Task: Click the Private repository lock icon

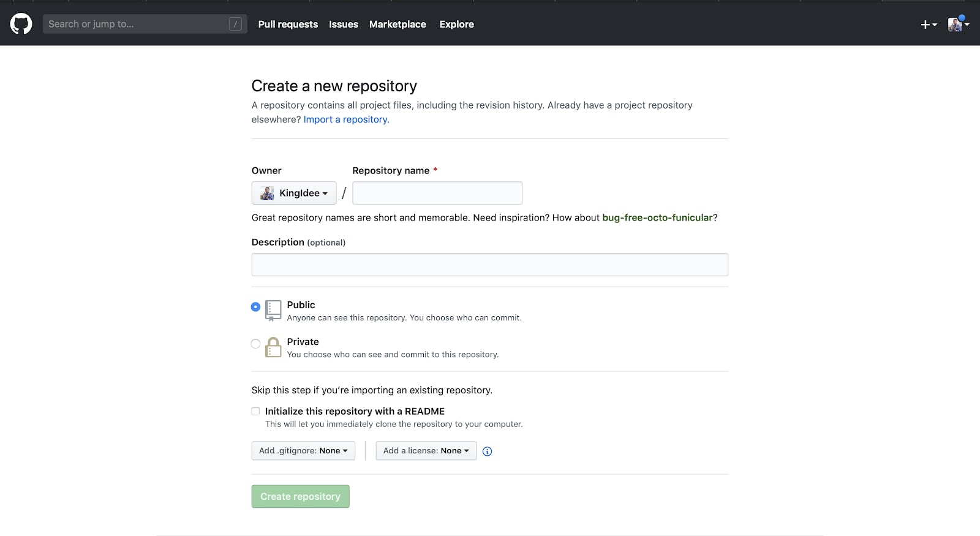Action: pos(273,347)
